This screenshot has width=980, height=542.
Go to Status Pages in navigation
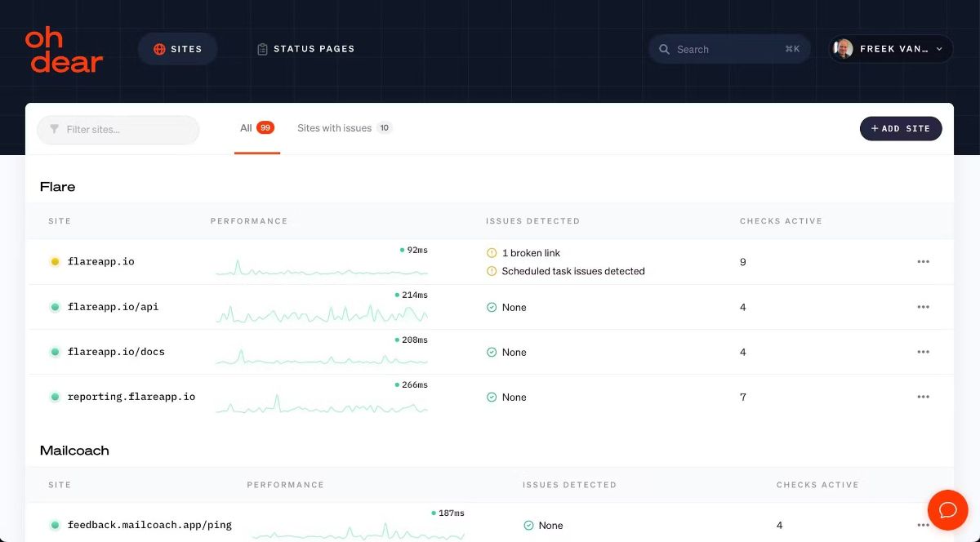point(305,49)
